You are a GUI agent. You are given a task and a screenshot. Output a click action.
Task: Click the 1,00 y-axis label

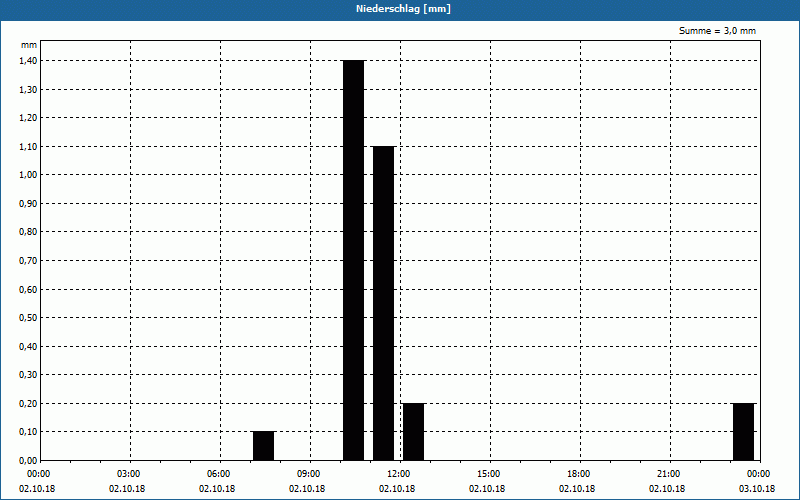(28, 175)
